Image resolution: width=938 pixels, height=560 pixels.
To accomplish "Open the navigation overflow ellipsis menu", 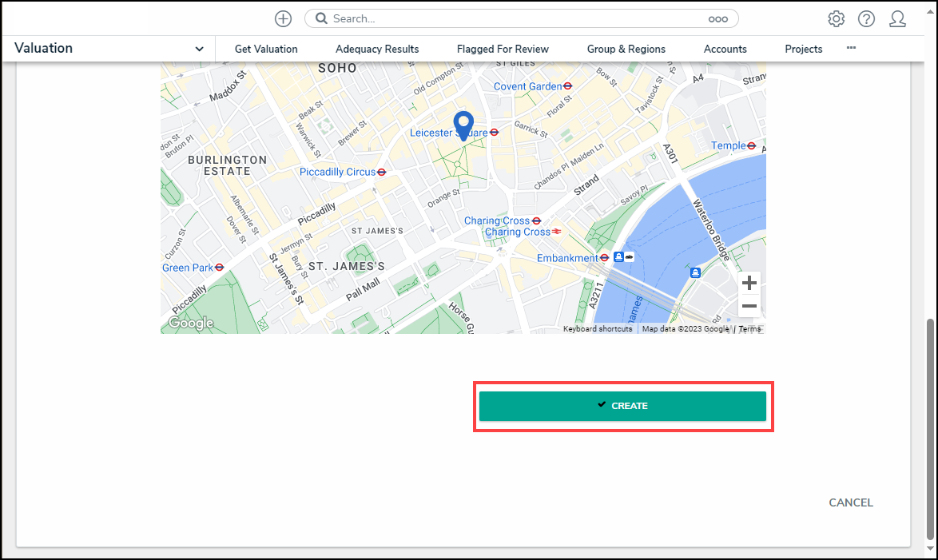I will pyautogui.click(x=851, y=48).
